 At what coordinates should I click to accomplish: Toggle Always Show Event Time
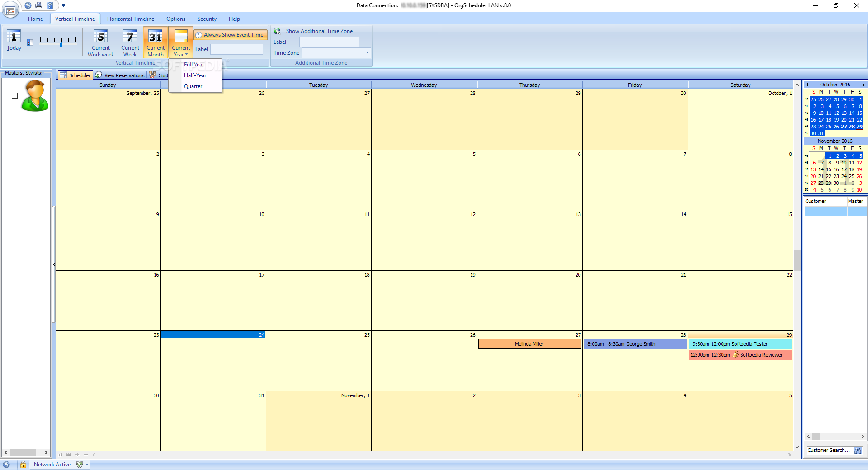231,35
